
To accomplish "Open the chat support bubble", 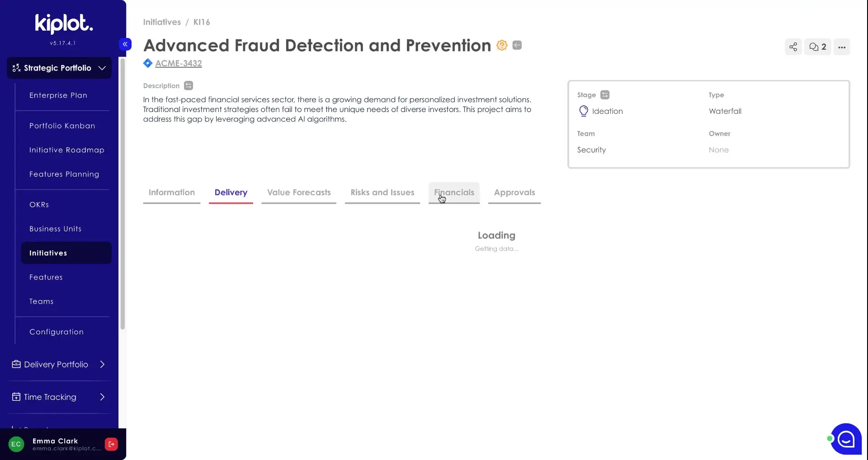I will [x=846, y=439].
